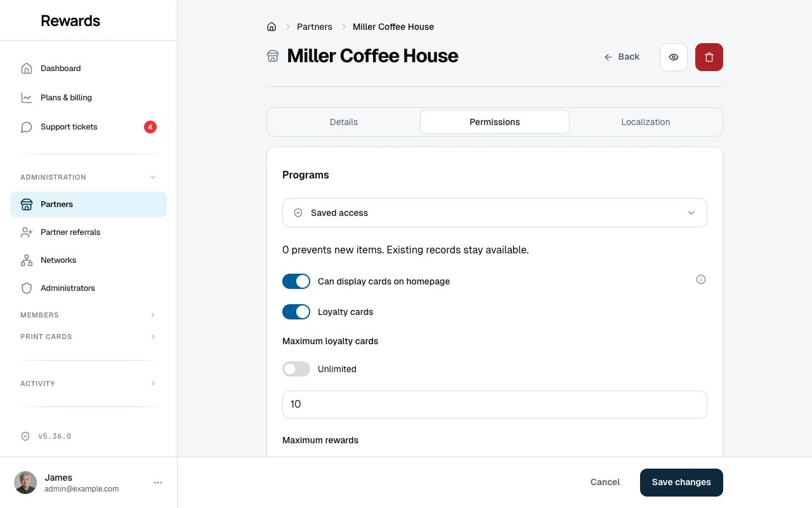Click the red 4 badge on Support tickets
The height and width of the screenshot is (508, 812).
(150, 127)
